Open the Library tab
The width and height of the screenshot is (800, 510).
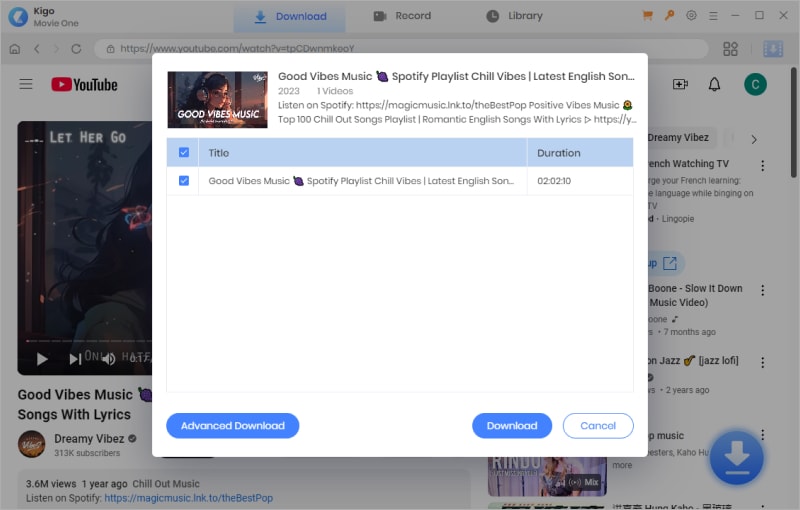514,16
